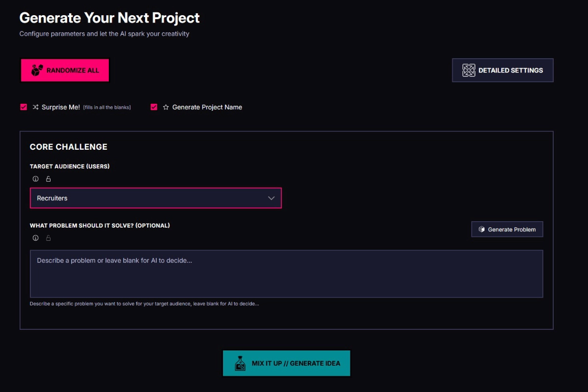Click the dice icon in Randomize All

(x=38, y=70)
